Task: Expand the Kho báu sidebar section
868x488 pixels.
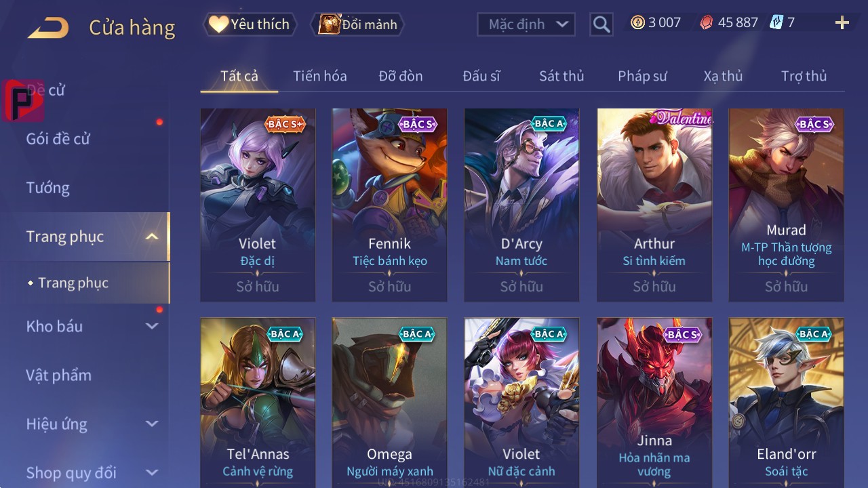Action: pos(152,326)
